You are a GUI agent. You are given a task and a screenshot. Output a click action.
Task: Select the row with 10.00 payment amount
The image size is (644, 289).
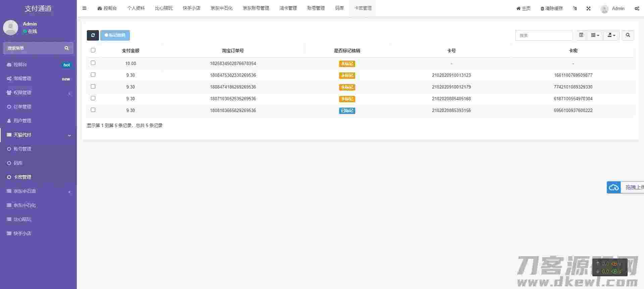point(93,63)
